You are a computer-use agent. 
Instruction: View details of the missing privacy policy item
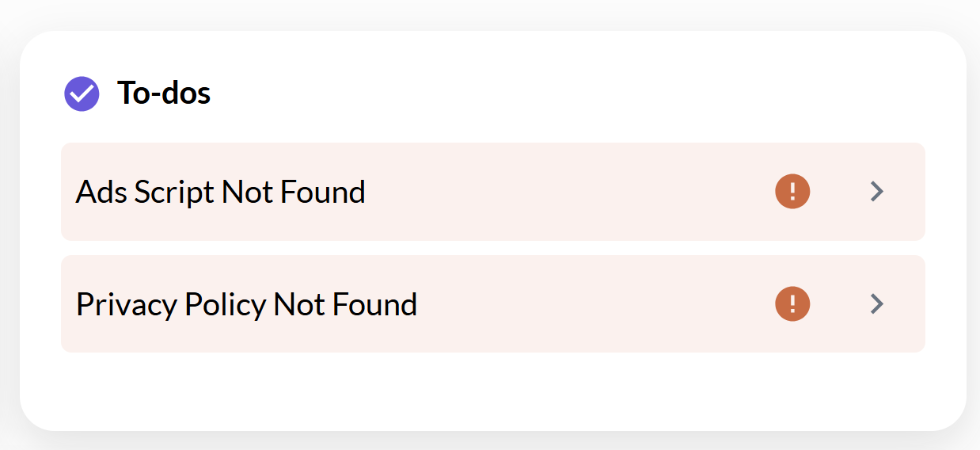[x=492, y=304]
